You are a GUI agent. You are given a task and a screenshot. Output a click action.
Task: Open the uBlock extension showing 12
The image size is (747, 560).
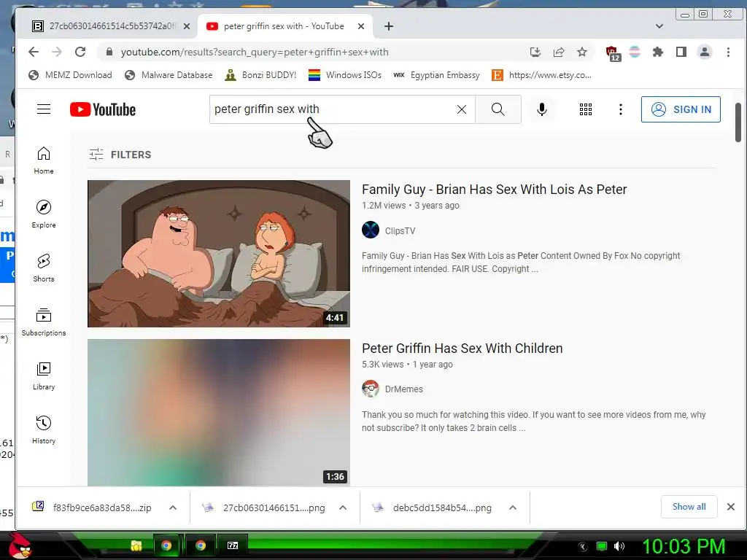coord(612,52)
